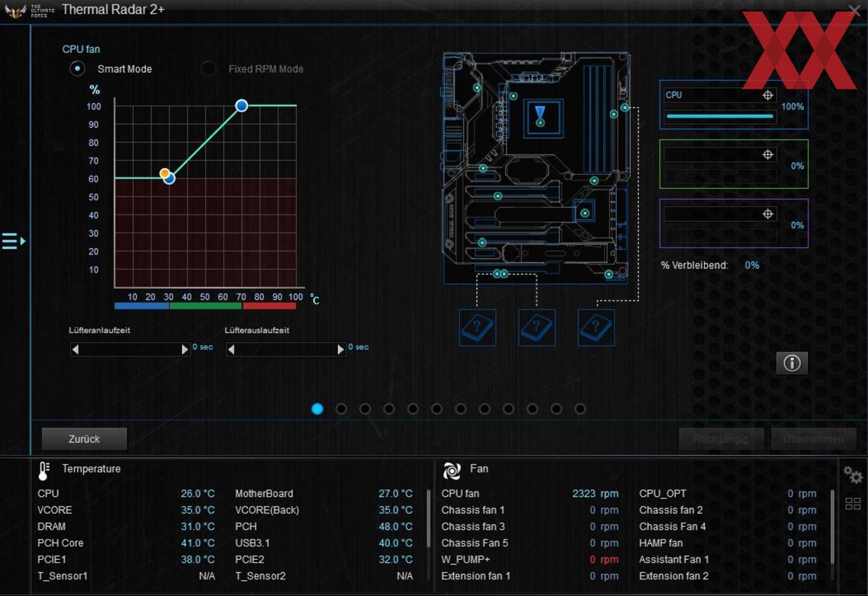Click the CPU temperature 26.0 °C value
Screen dimensions: 868x596
pyautogui.click(x=198, y=493)
